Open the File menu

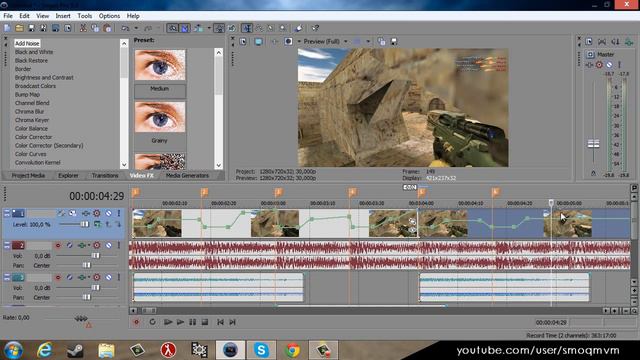pyautogui.click(x=8, y=16)
